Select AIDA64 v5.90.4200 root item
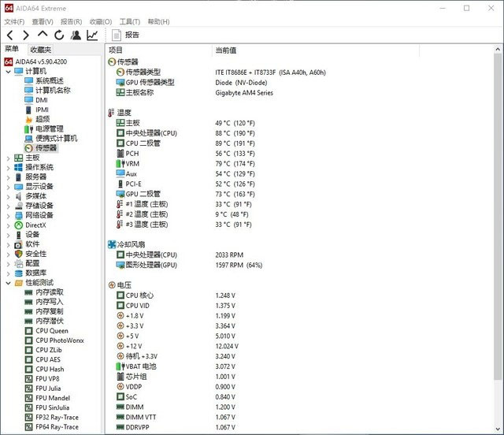The image size is (504, 435). click(x=35, y=61)
